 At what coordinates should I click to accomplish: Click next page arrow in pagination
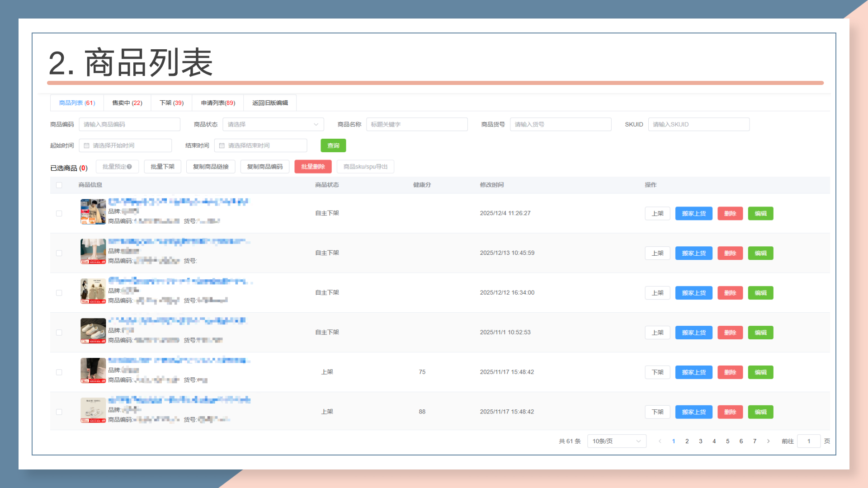pos(768,441)
